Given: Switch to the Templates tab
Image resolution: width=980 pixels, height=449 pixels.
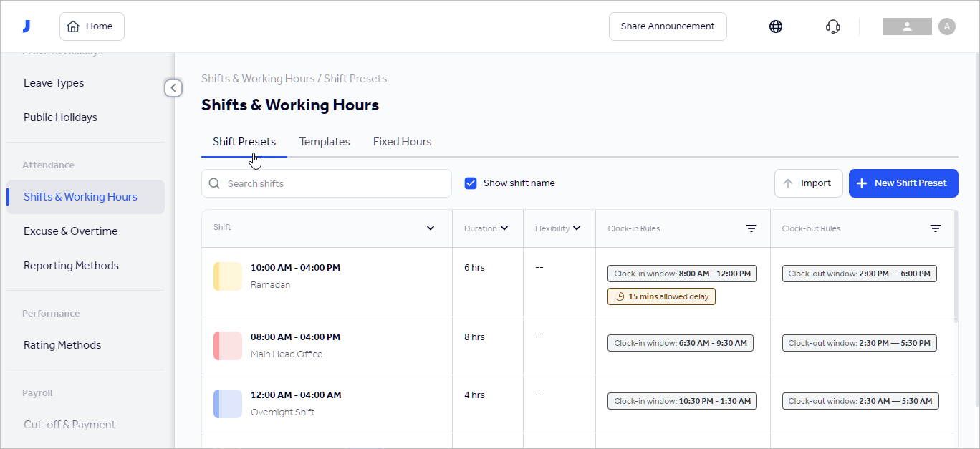Looking at the screenshot, I should point(325,141).
